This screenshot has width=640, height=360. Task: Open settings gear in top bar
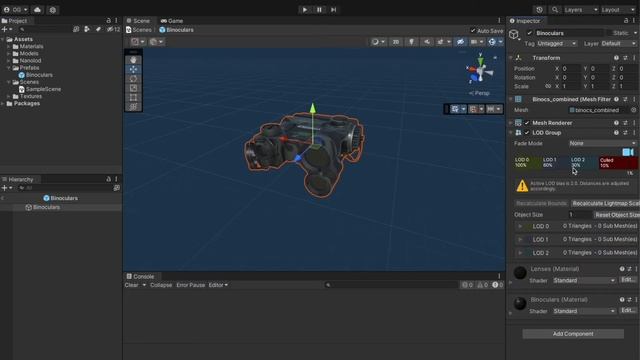[53, 10]
